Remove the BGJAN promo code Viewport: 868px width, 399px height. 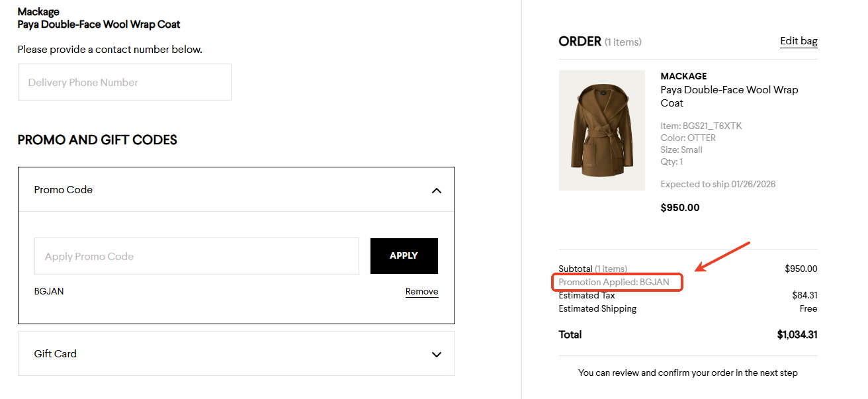tap(421, 291)
